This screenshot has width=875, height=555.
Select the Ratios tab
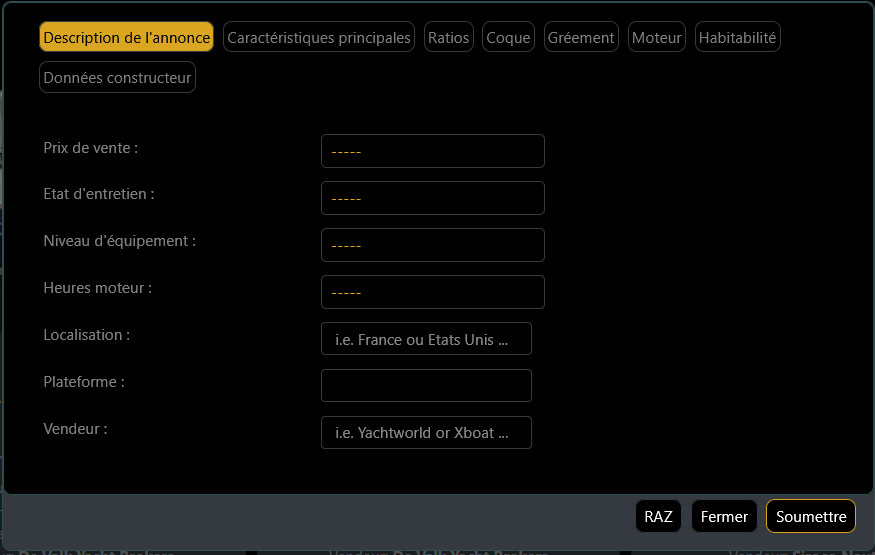pos(448,38)
